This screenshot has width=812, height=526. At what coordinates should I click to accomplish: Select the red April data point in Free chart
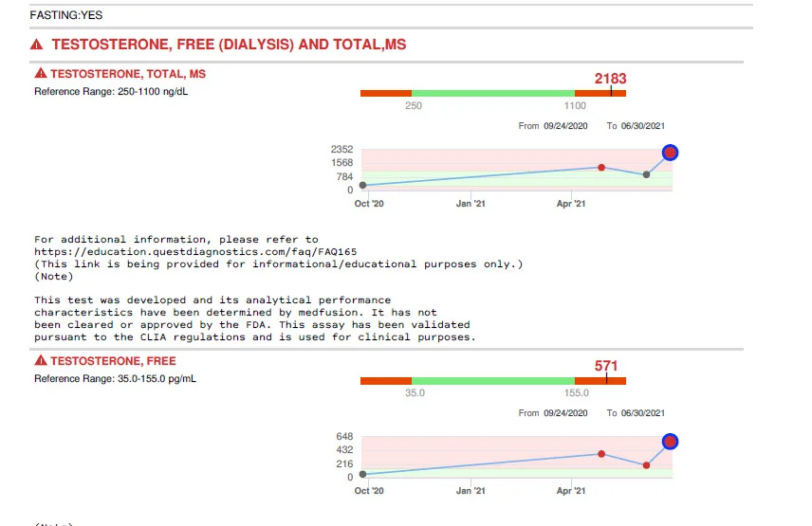[x=601, y=454]
